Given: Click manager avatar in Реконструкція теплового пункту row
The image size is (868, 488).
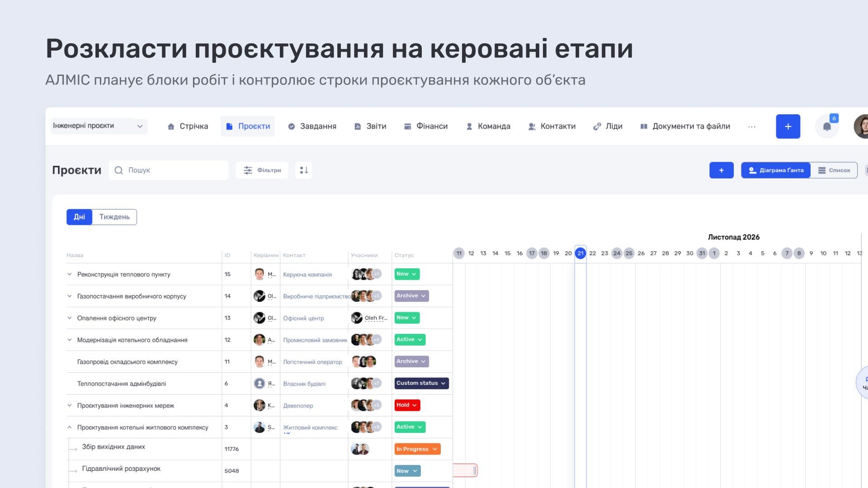Looking at the screenshot, I should coord(259,274).
